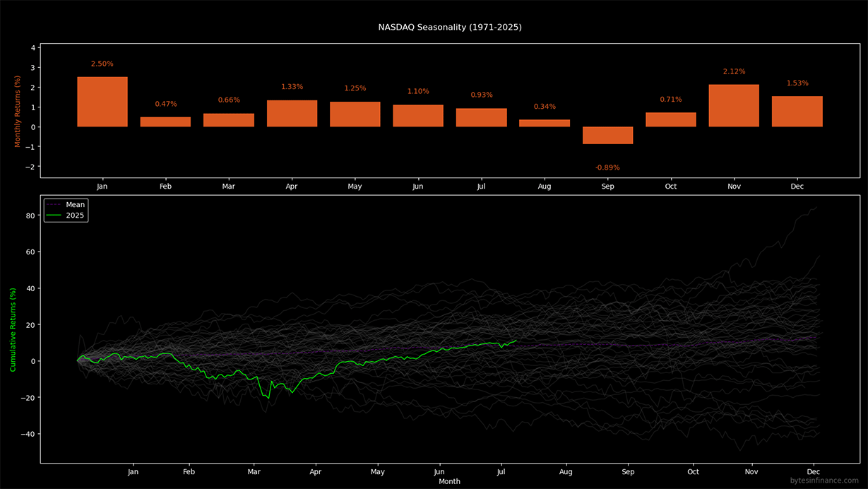Click the −2 y-axis tick on bar chart
Viewport: 868px width, 489px height.
pyautogui.click(x=30, y=167)
